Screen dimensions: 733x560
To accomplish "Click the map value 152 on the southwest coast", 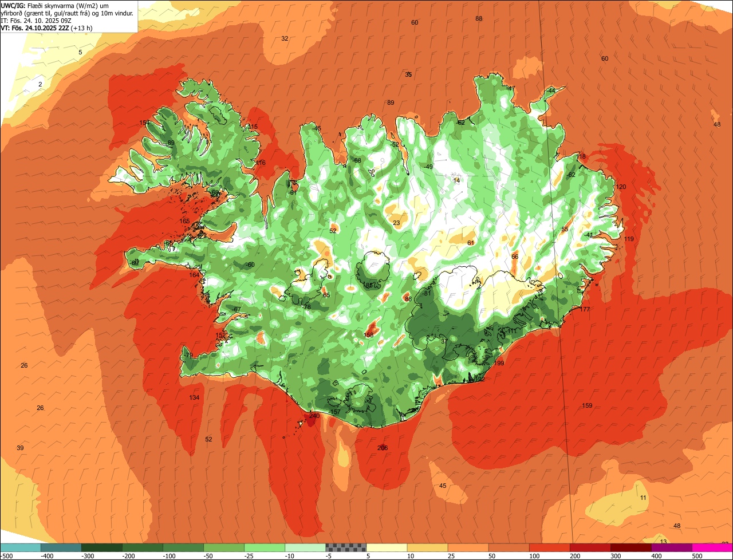I will click(x=220, y=335).
